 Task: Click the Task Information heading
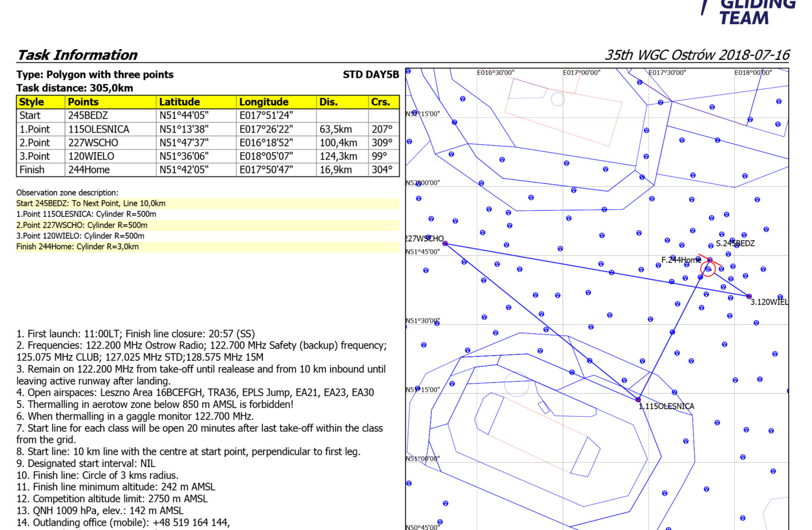coord(77,55)
